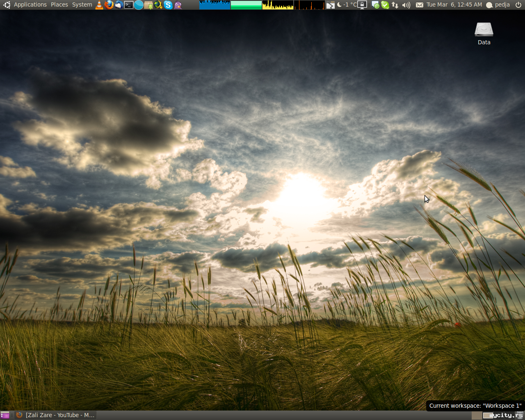Open the chat status tray icon
Image resolution: width=525 pixels, height=420 pixels.
coord(375,5)
